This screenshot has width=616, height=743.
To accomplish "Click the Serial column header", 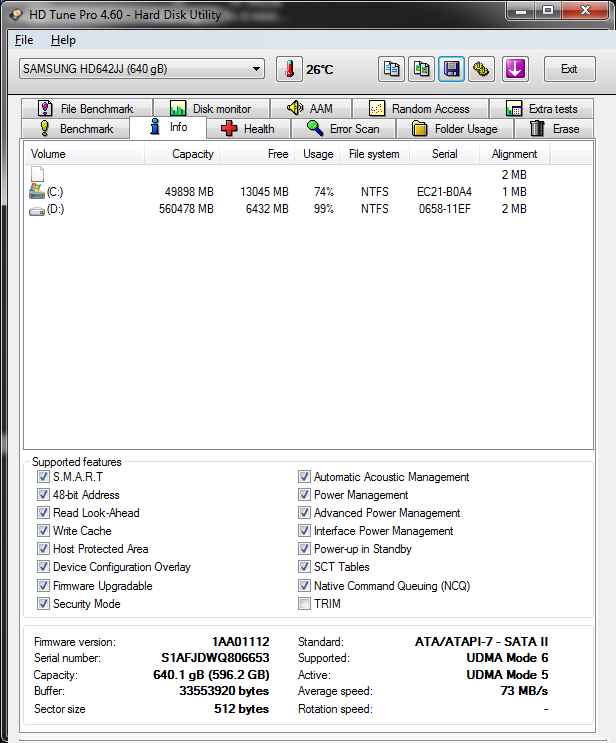I will 444,154.
